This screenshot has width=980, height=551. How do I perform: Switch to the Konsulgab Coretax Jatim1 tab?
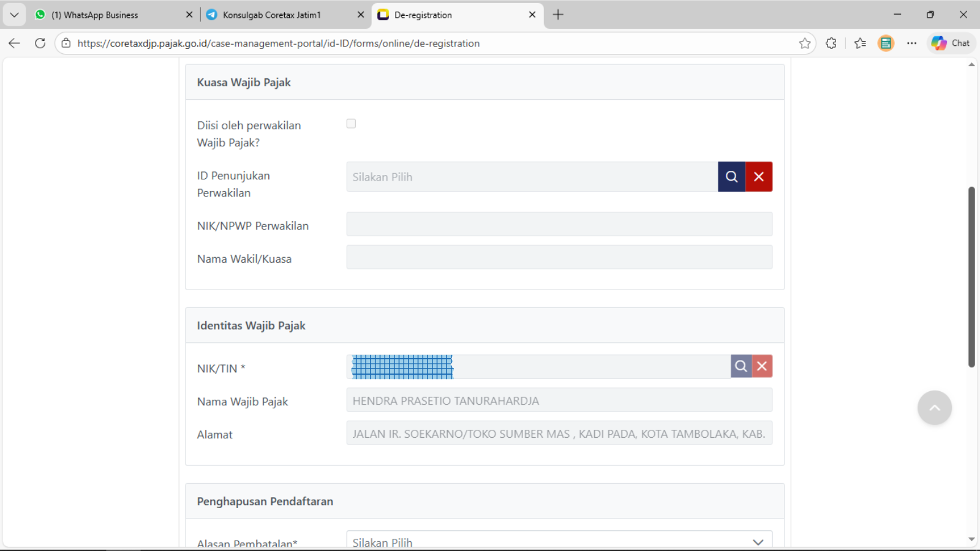[272, 15]
